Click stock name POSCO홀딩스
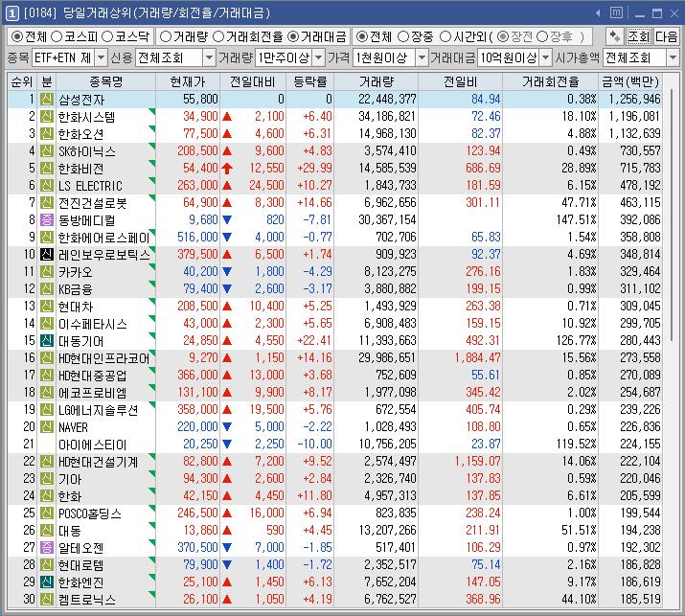This screenshot has height=616, width=685. [x=90, y=513]
